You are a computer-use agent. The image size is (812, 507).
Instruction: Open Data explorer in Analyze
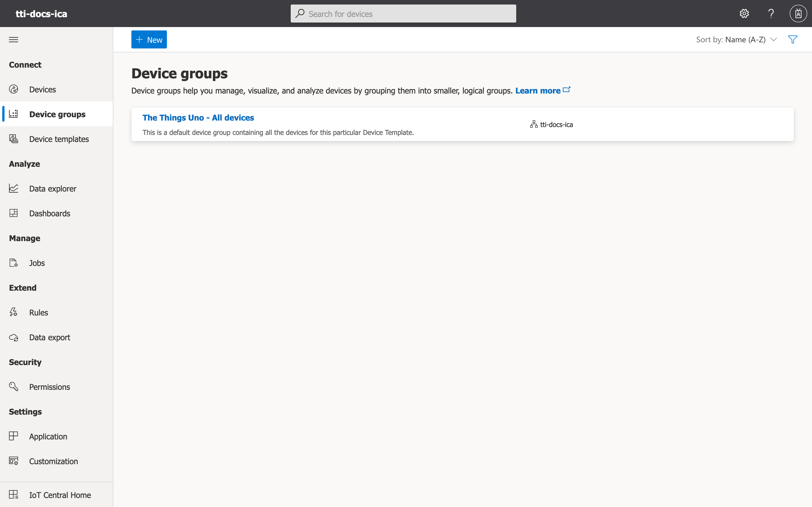point(53,188)
